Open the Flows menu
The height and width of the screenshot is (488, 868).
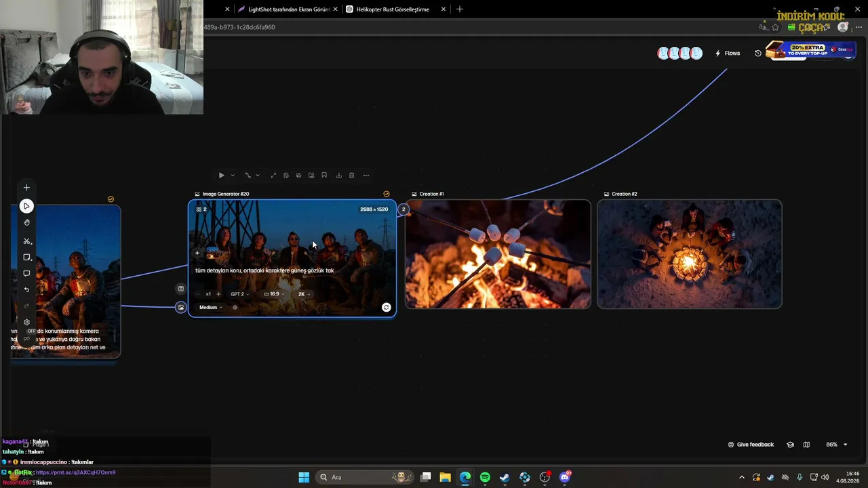pos(728,54)
